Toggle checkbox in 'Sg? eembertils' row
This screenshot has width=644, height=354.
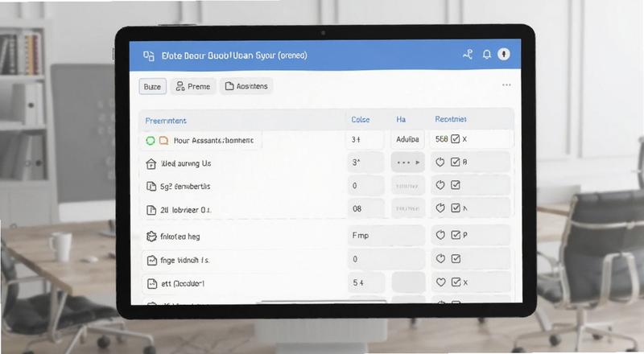pyautogui.click(x=456, y=185)
